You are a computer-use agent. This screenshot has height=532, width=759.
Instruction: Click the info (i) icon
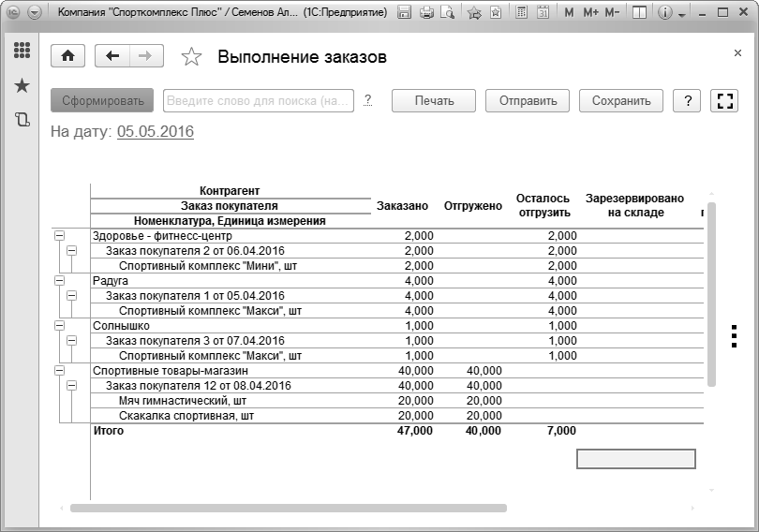pos(665,12)
